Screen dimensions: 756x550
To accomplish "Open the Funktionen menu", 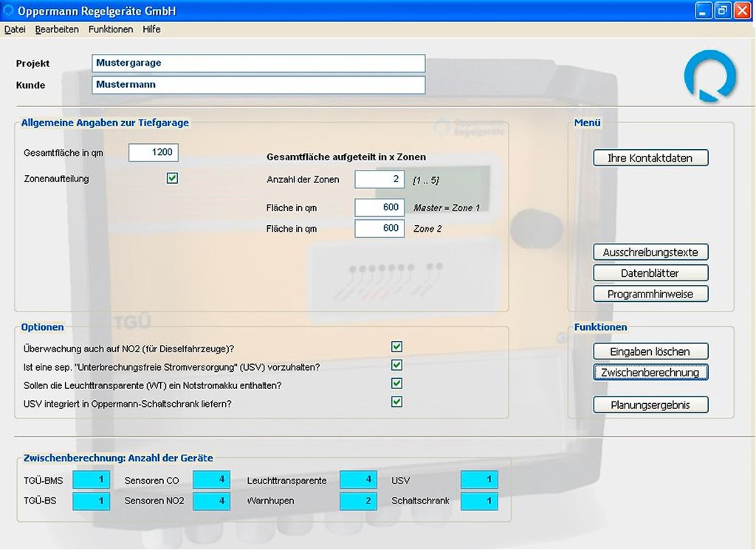I will pos(111,30).
